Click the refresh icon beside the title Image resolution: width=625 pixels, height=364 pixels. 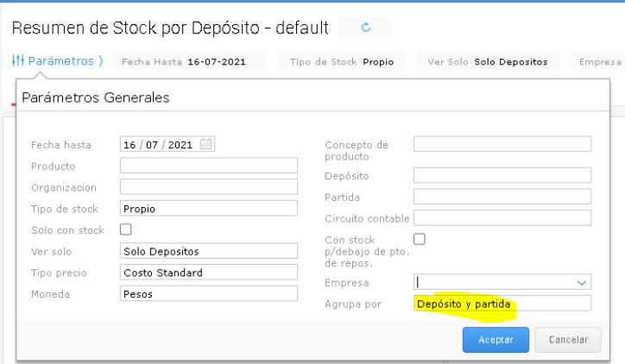364,28
